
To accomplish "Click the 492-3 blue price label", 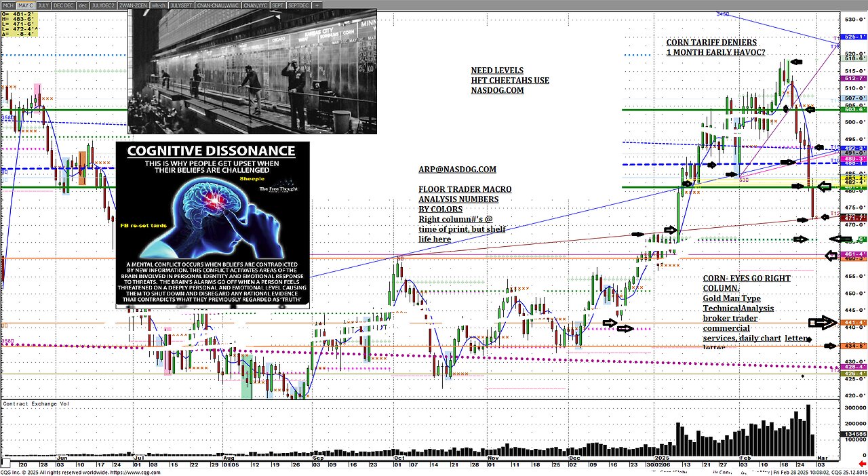I will (854, 148).
